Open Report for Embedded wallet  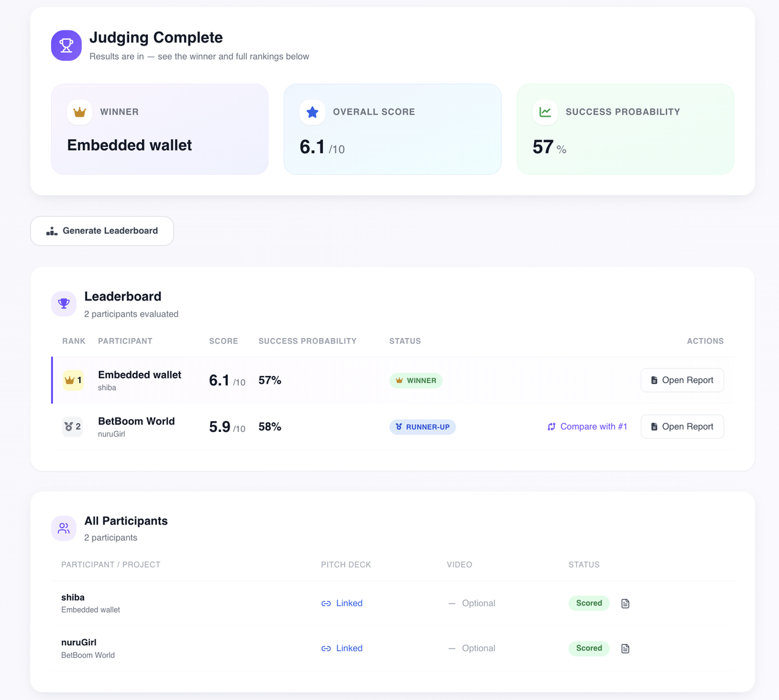682,380
